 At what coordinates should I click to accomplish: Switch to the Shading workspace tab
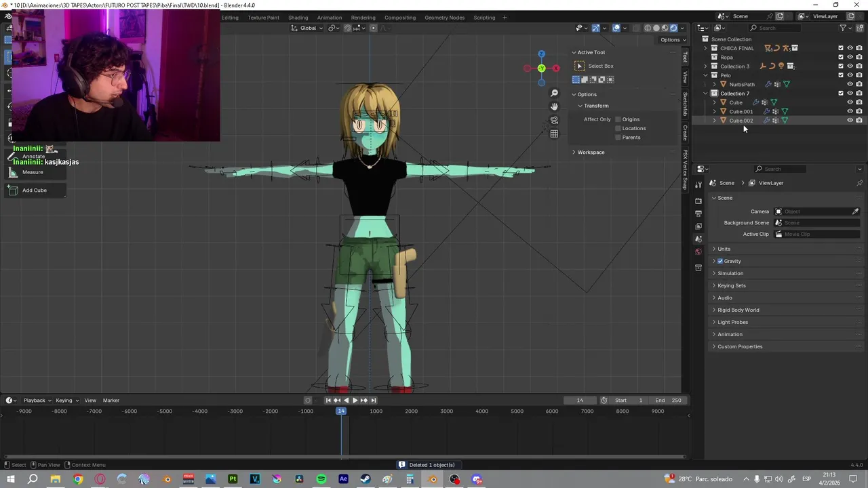(x=298, y=18)
